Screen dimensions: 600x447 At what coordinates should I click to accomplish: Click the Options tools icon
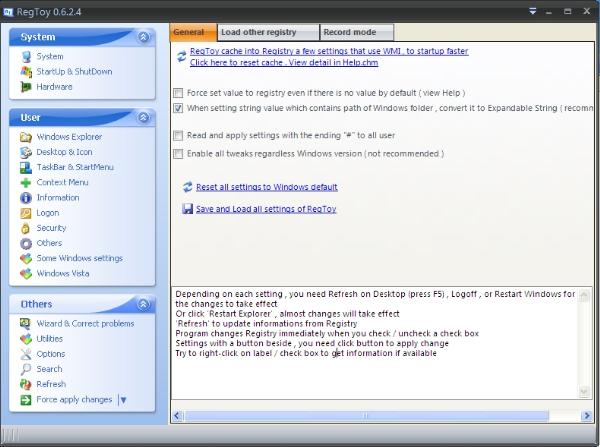click(26, 354)
